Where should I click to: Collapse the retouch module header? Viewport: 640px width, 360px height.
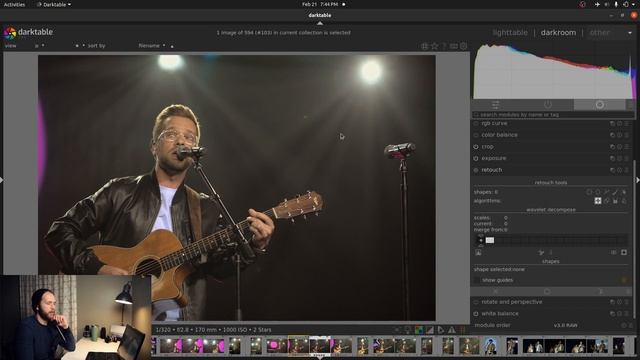(491, 170)
